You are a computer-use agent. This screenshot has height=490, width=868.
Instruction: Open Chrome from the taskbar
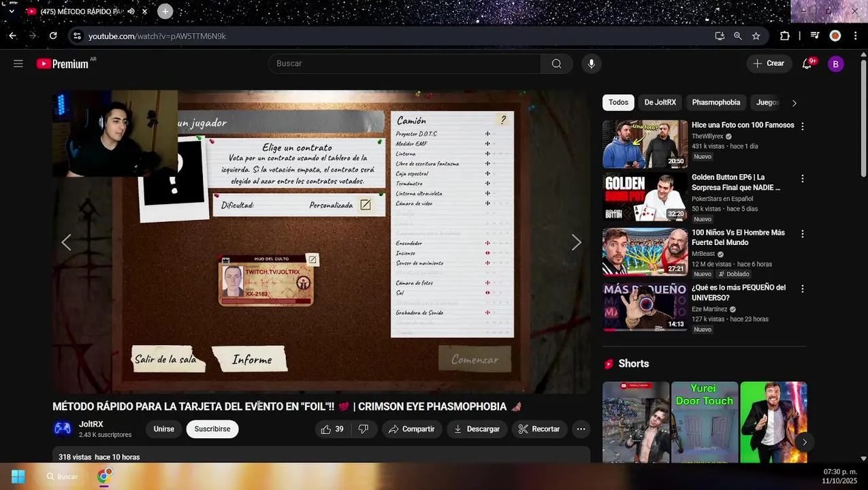click(104, 476)
